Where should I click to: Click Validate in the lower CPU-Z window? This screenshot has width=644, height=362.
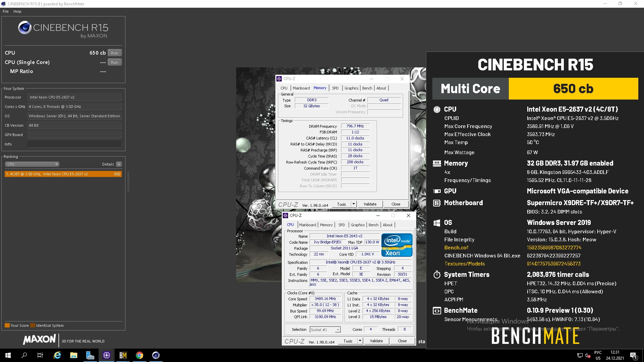376,341
